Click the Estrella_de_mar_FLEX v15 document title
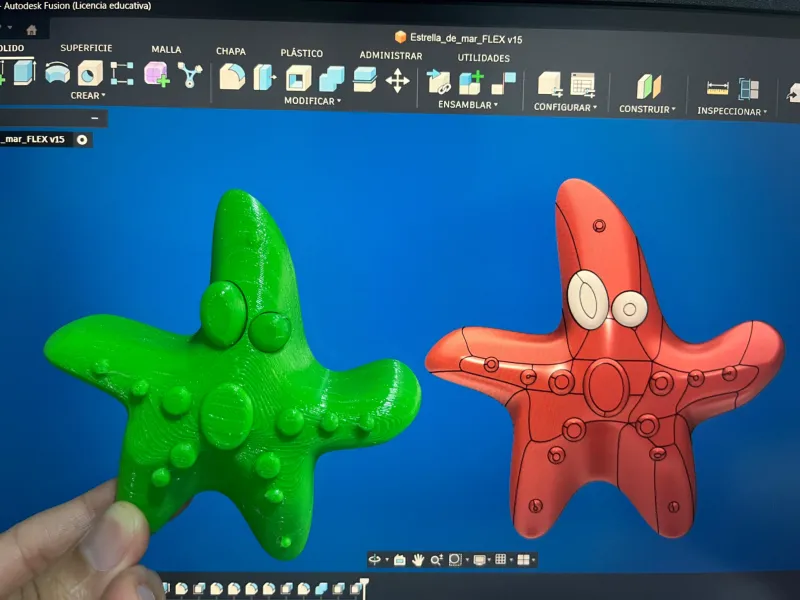Viewport: 800px width, 600px height. (x=466, y=39)
